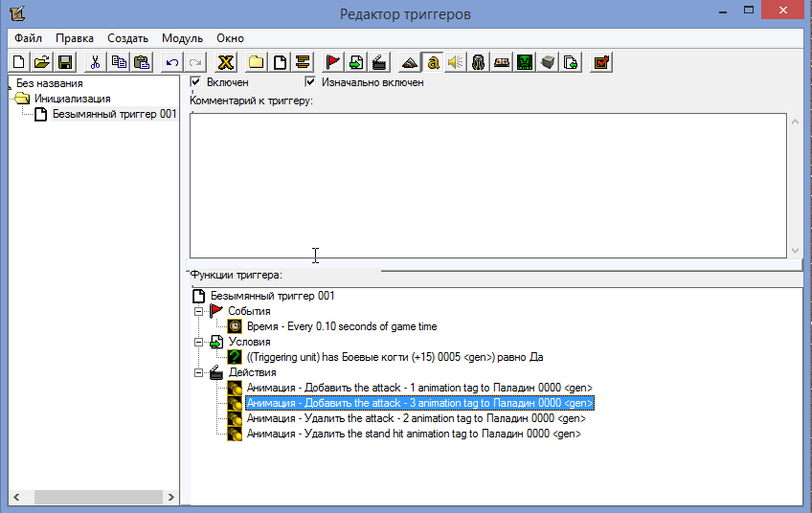This screenshot has height=513, width=812.
Task: Open the 'Модуль' menu
Action: click(182, 38)
